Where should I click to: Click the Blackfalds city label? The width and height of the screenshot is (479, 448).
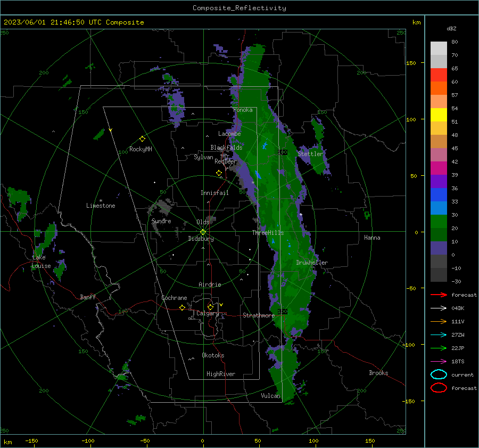coord(226,148)
